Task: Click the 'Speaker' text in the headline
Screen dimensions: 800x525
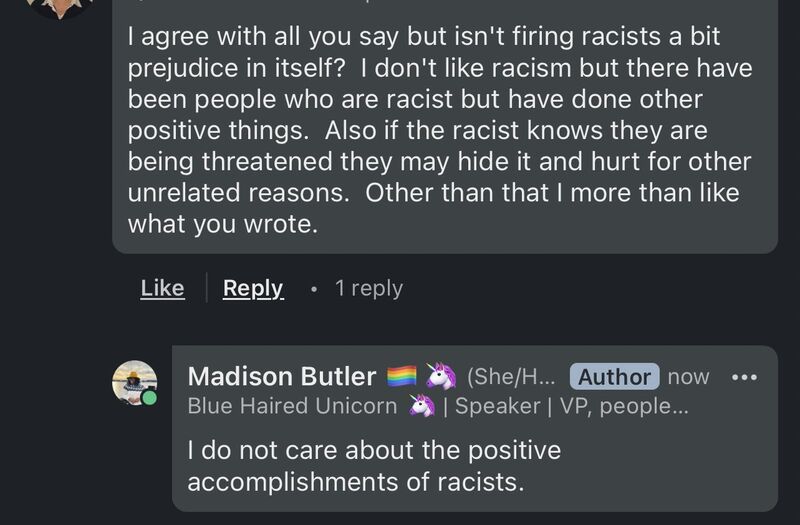Action: pos(497,407)
